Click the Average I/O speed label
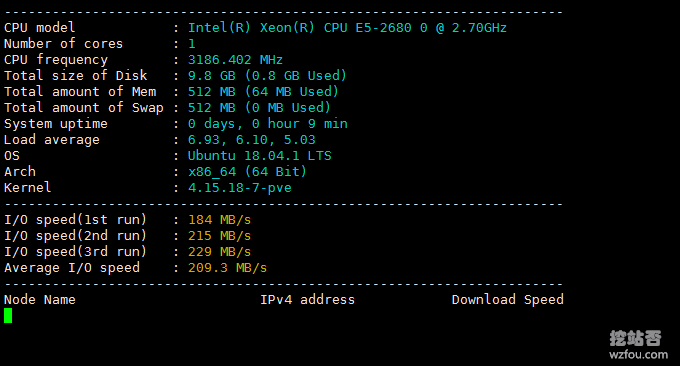 click(x=72, y=268)
